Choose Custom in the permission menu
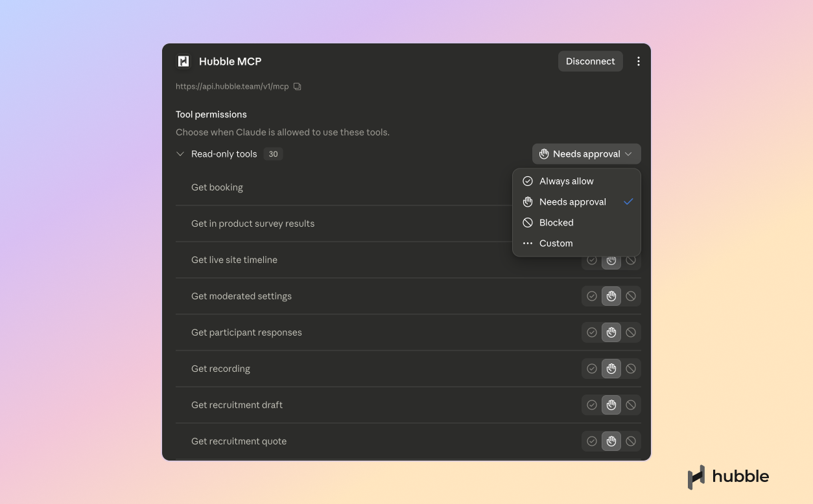Screen dimensions: 813x504 click(576, 244)
